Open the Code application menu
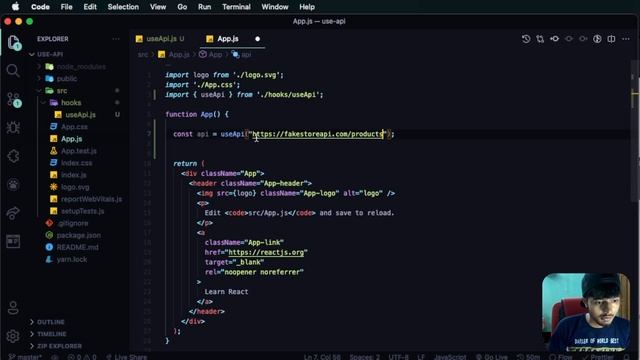Screen dimensions: 640x360 coord(40,7)
